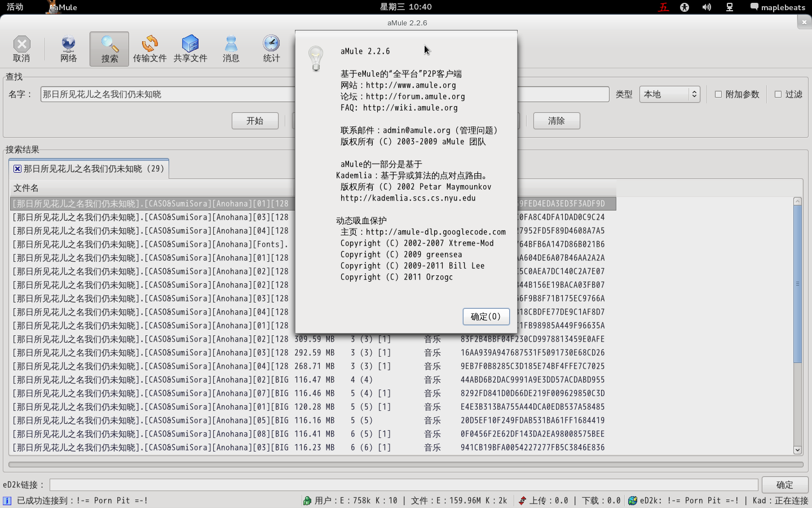Click the upload/download arrows status icon
The image size is (812, 508).
(x=522, y=501)
